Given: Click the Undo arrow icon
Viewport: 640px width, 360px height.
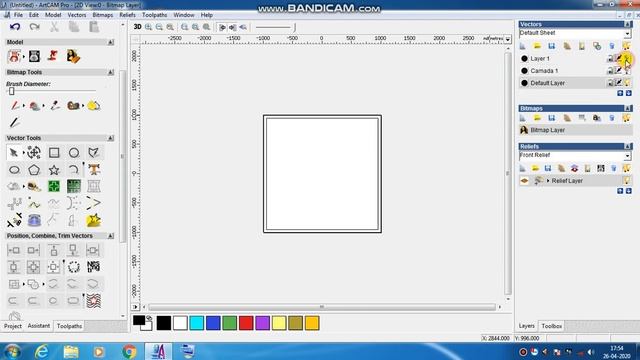Looking at the screenshot, I should [15, 27].
